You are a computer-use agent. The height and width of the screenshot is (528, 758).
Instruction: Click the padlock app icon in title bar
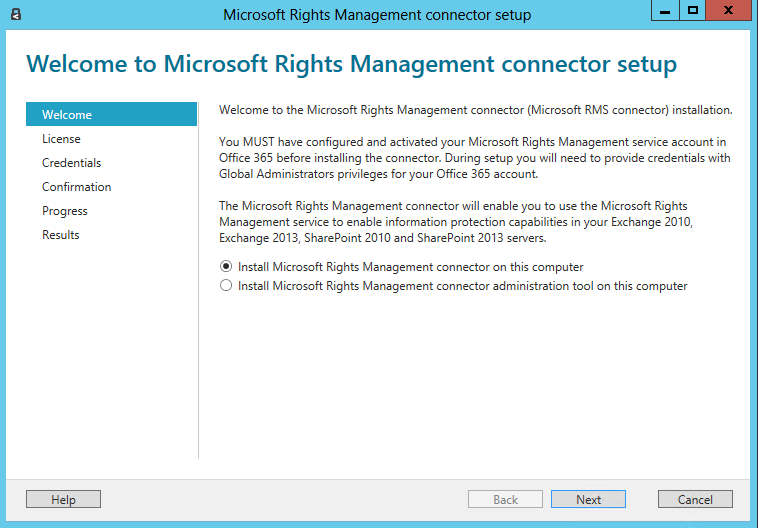click(x=15, y=14)
